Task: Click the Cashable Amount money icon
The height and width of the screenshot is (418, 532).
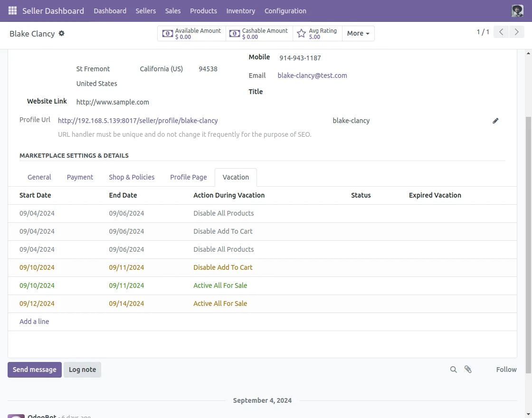Action: (235, 34)
